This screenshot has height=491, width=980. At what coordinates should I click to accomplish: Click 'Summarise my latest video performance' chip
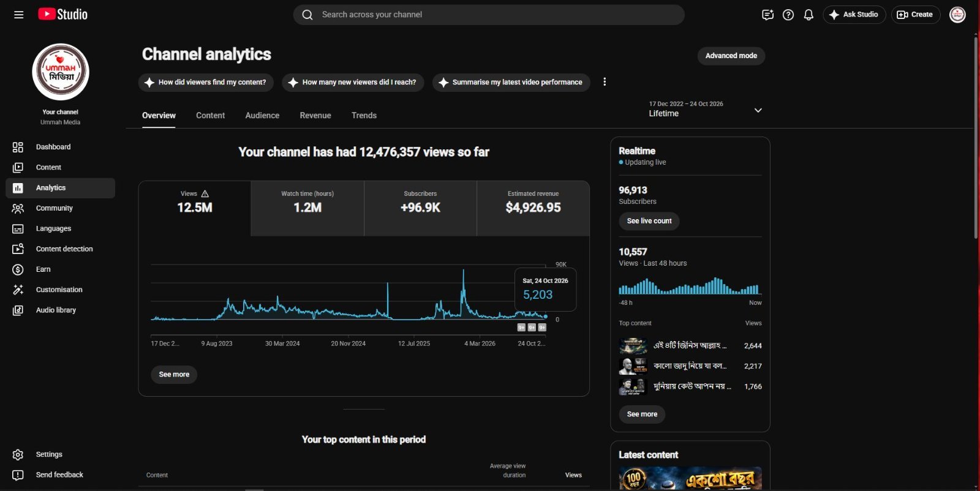coord(511,82)
